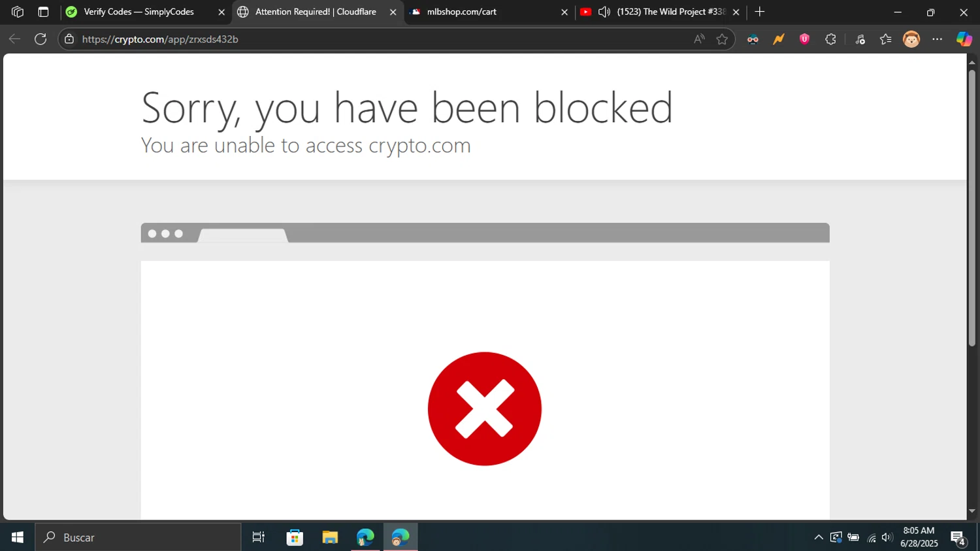Open File Explorer from the taskbar
The width and height of the screenshot is (980, 551).
[330, 537]
